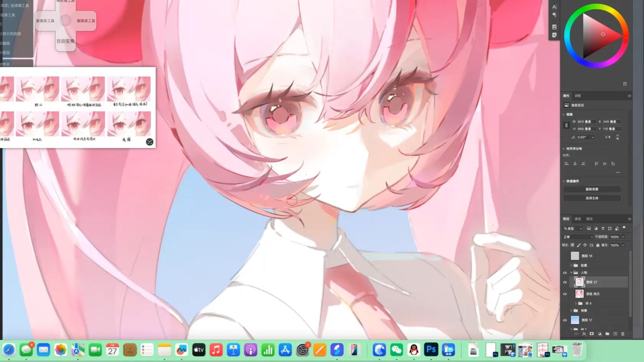Screen dimensions: 644x362
Task: Toggle lock transparent pixels
Action: pos(573,245)
